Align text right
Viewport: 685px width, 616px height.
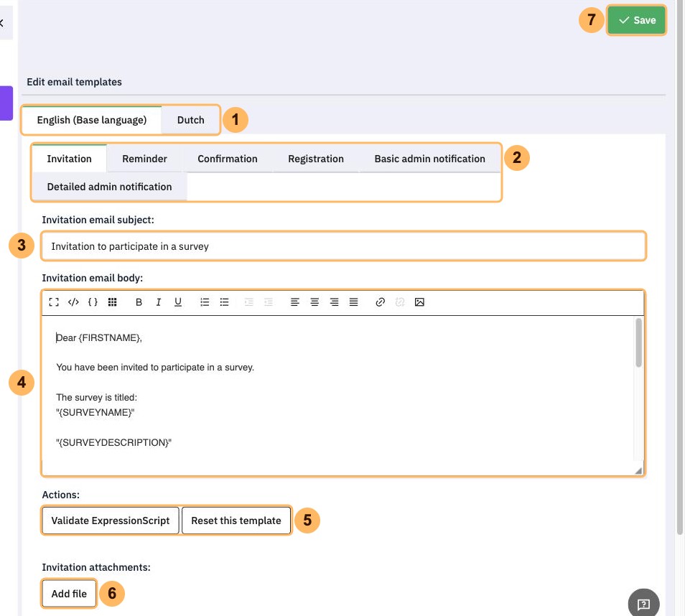click(334, 302)
